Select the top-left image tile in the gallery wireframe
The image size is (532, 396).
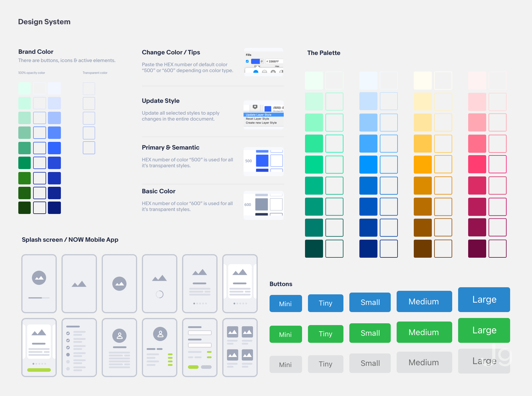[x=233, y=332]
